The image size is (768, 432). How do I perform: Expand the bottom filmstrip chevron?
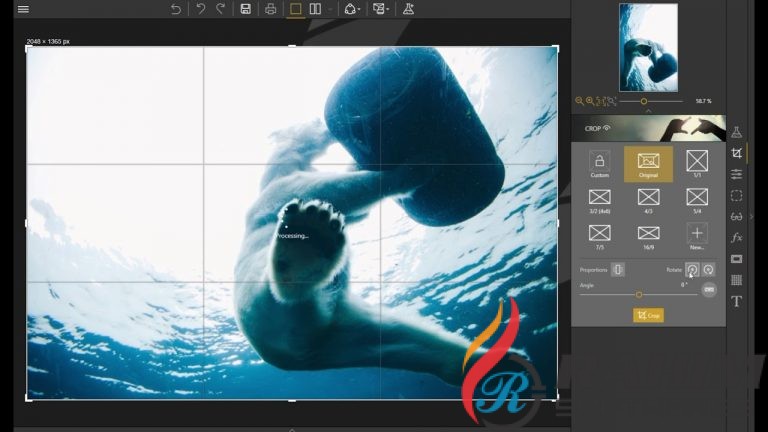click(292, 430)
